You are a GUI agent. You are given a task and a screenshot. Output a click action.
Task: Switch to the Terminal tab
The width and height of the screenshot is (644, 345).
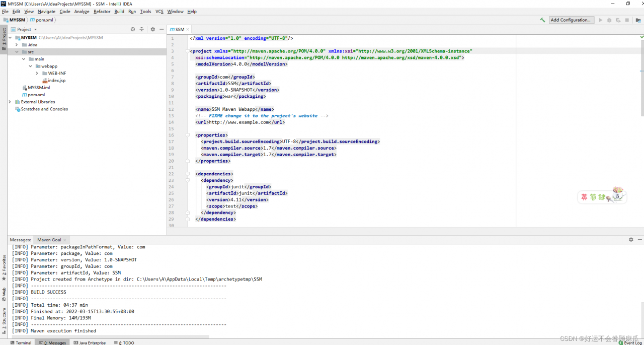pyautogui.click(x=21, y=342)
